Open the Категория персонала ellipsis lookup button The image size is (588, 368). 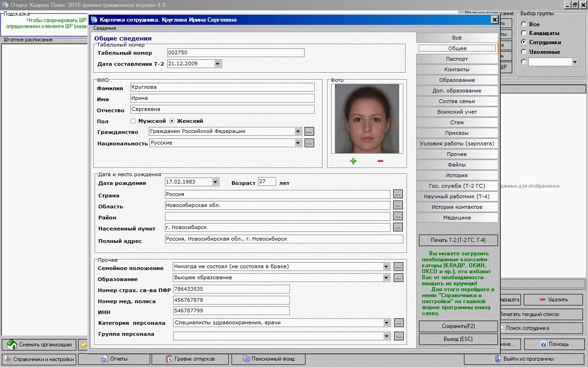pyautogui.click(x=398, y=323)
